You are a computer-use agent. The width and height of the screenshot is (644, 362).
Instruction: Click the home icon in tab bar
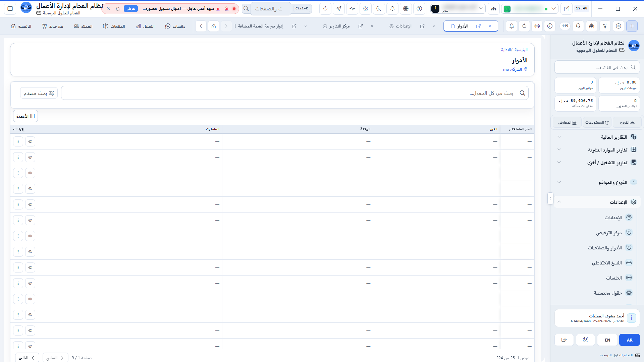(214, 26)
